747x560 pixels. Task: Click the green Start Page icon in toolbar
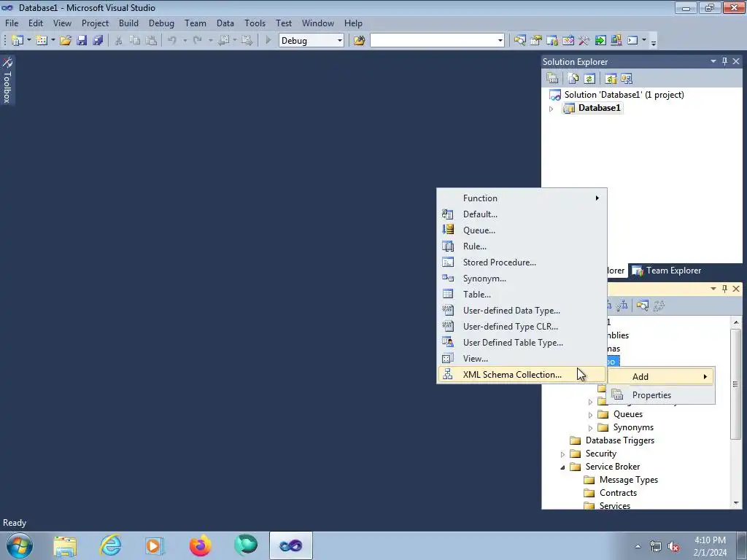point(600,41)
